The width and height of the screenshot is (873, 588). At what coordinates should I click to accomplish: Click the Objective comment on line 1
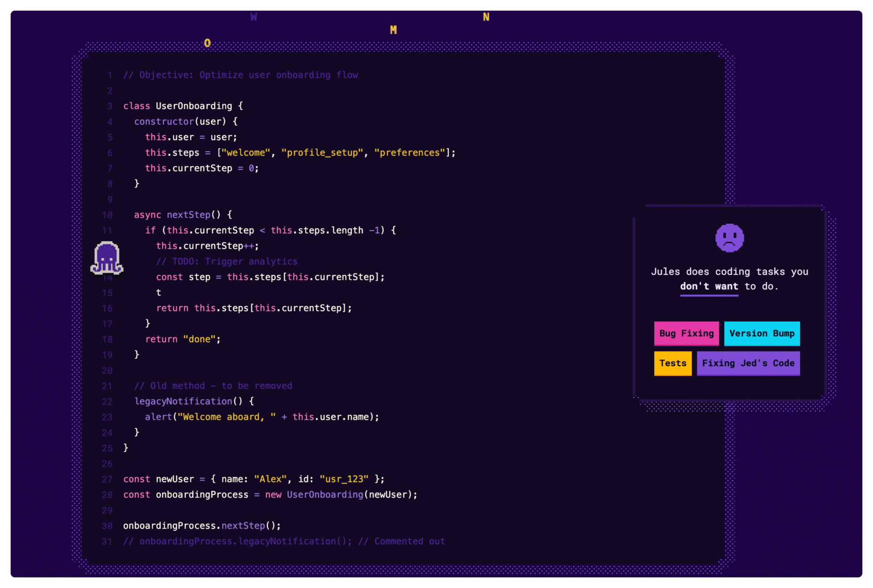coord(241,75)
